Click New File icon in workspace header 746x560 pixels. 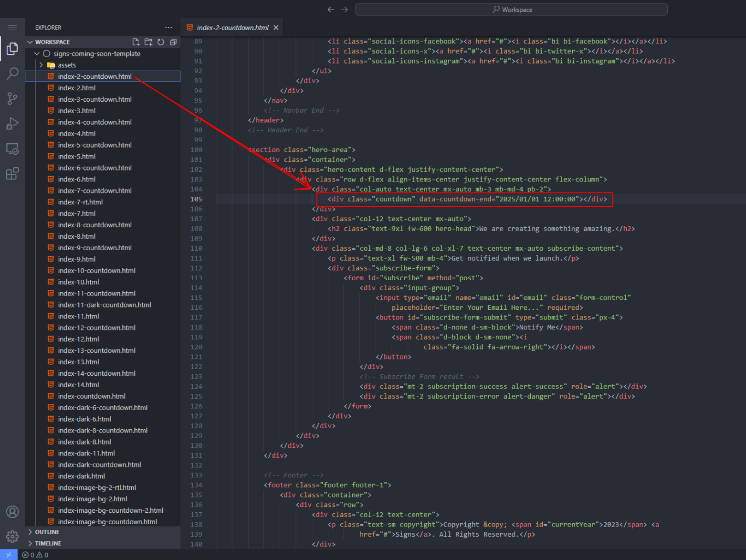[x=136, y=42]
